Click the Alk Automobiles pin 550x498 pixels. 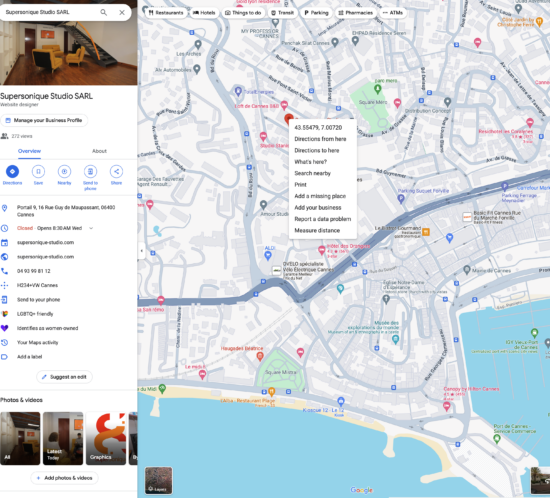(x=197, y=69)
